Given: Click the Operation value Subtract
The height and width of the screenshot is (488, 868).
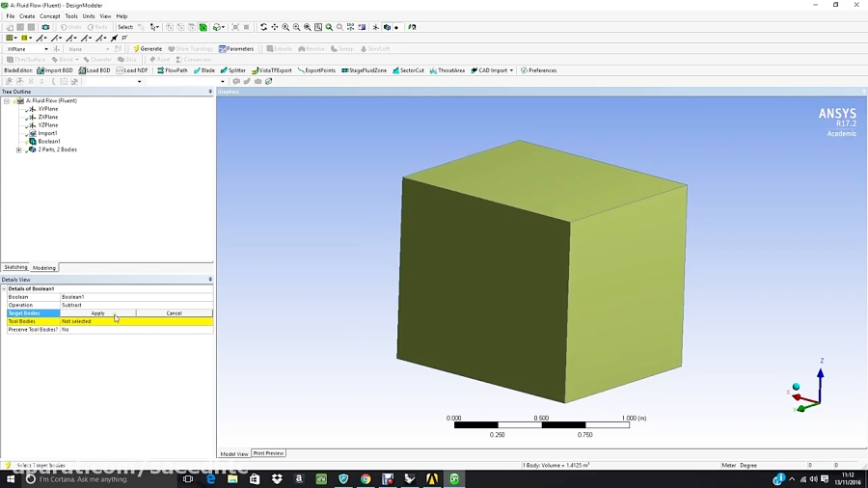Looking at the screenshot, I should 136,305.
